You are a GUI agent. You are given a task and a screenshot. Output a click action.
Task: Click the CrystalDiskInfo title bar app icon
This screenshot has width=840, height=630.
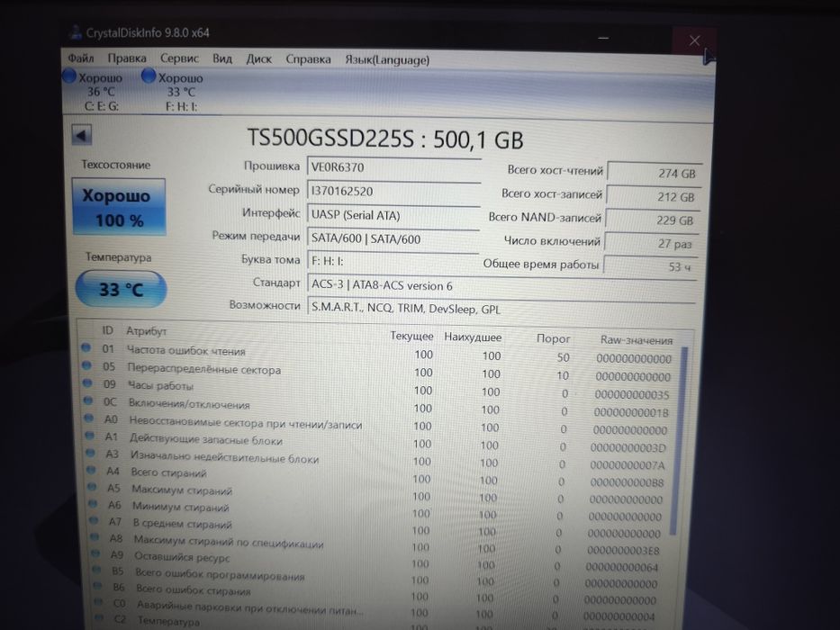(77, 32)
